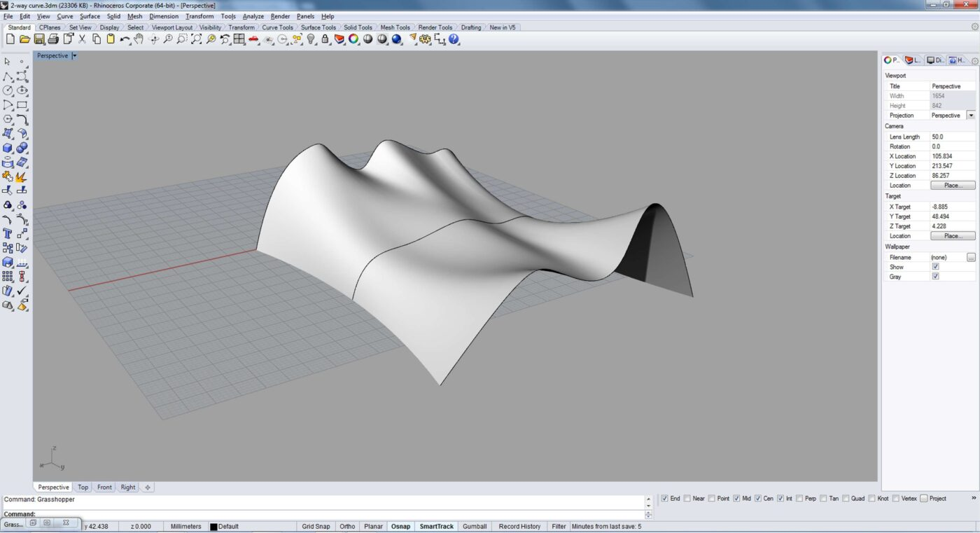This screenshot has height=533, width=980.
Task: Click the Open file folder icon
Action: tap(24, 40)
